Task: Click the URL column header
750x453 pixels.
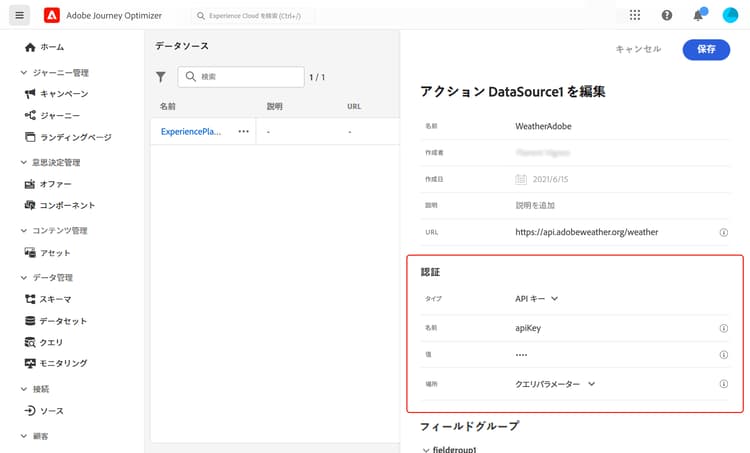Action: point(354,106)
